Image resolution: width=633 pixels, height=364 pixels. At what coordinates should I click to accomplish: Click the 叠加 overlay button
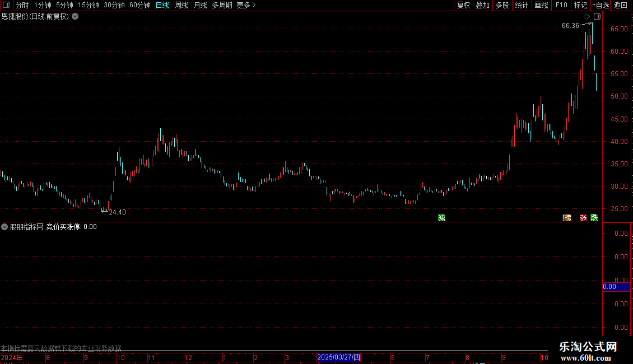tap(483, 5)
